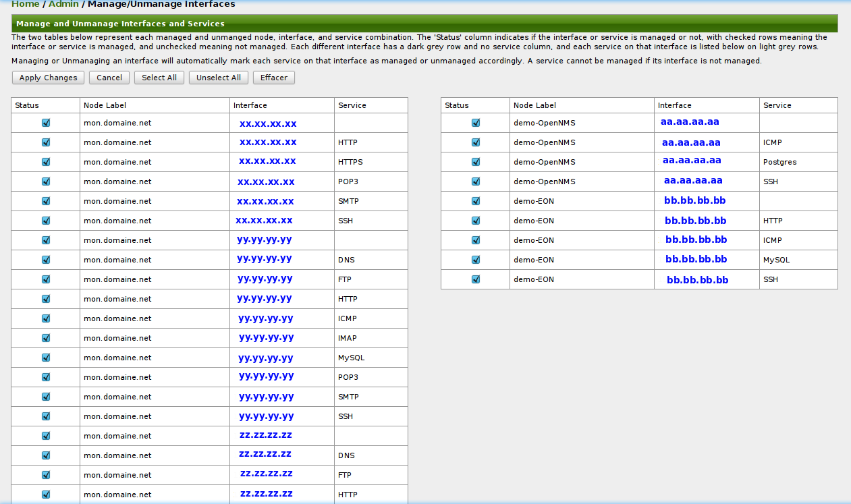Screen dimensions: 851x504
Task: Unmanage the demo-OpenNMS SSH service
Action: pyautogui.click(x=476, y=181)
